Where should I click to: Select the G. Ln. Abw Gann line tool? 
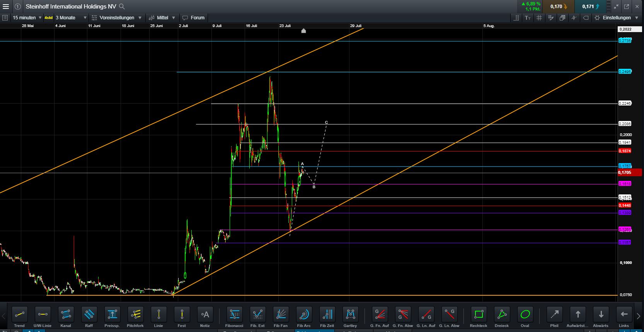[449, 315]
